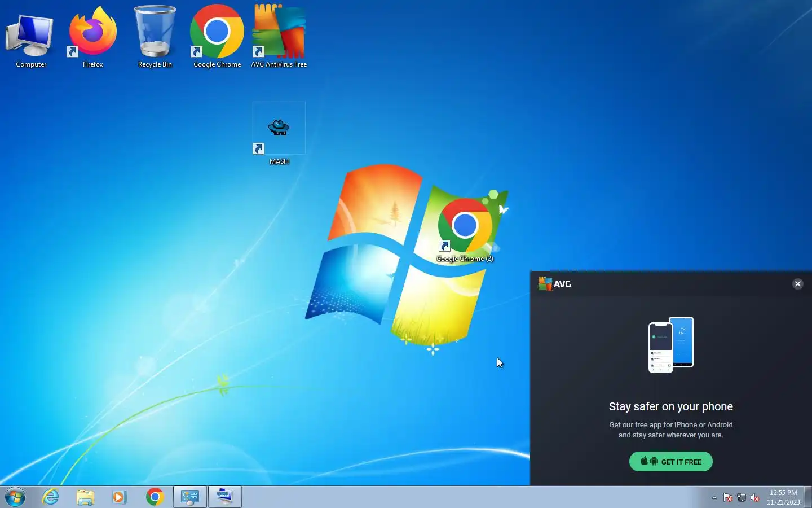This screenshot has height=508, width=812.
Task: Click the AVG logo in popup header
Action: tap(555, 284)
